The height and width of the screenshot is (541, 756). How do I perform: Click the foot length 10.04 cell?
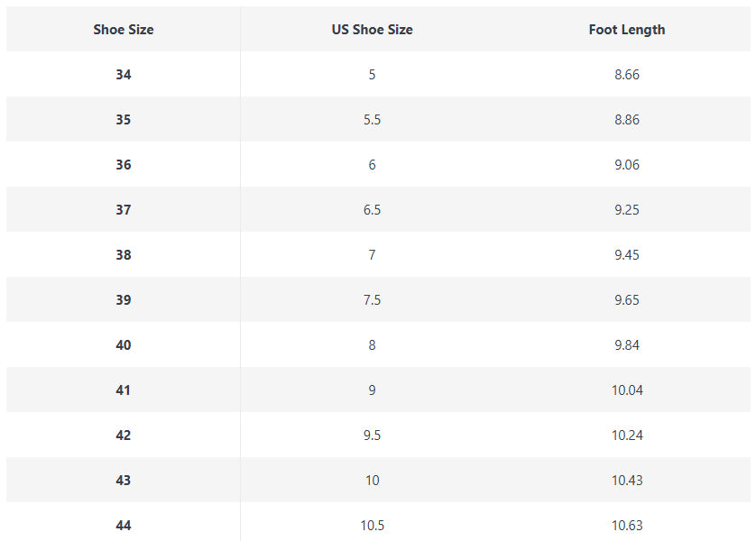coord(627,390)
